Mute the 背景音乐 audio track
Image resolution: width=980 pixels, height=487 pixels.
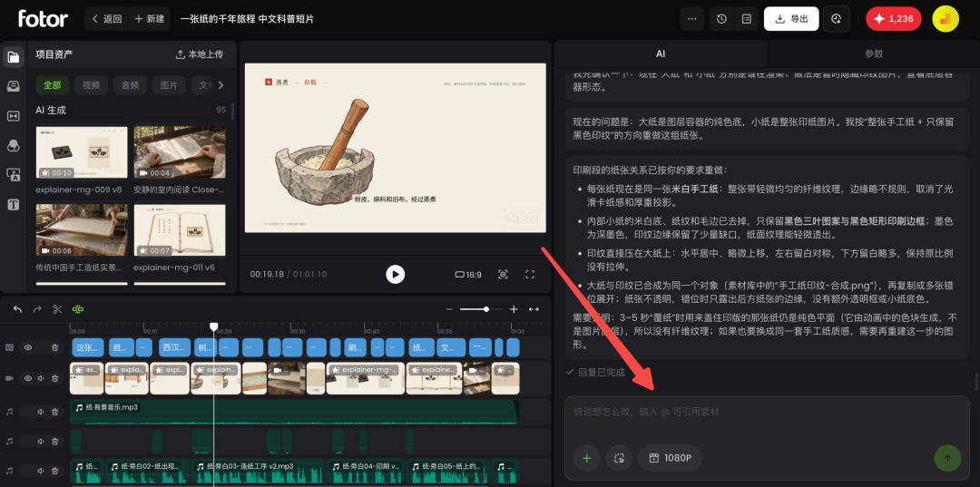click(x=41, y=412)
